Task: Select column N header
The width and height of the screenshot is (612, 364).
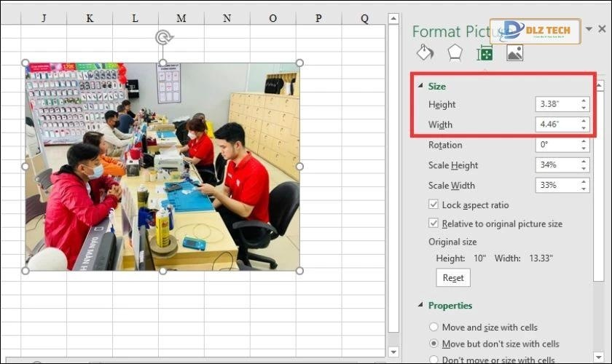Action: click(227, 18)
